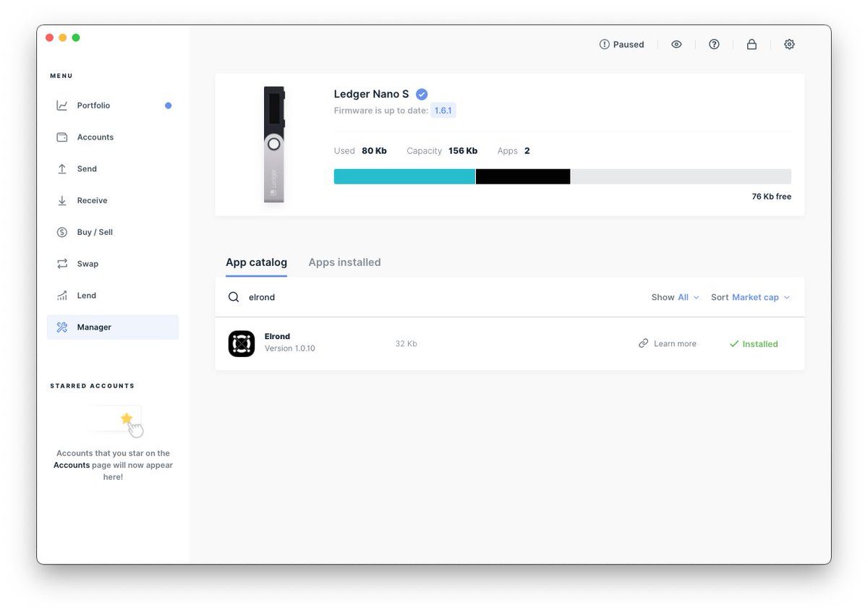The image size is (868, 613).
Task: Open the Learn more link for Elrond
Action: (668, 344)
